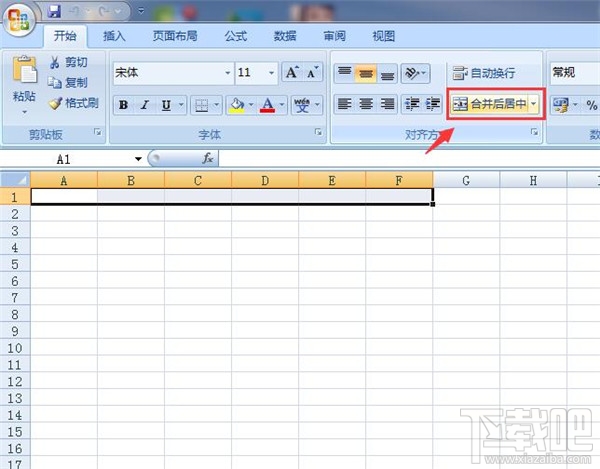Toggle align text right
The width and height of the screenshot is (600, 469).
(x=387, y=104)
